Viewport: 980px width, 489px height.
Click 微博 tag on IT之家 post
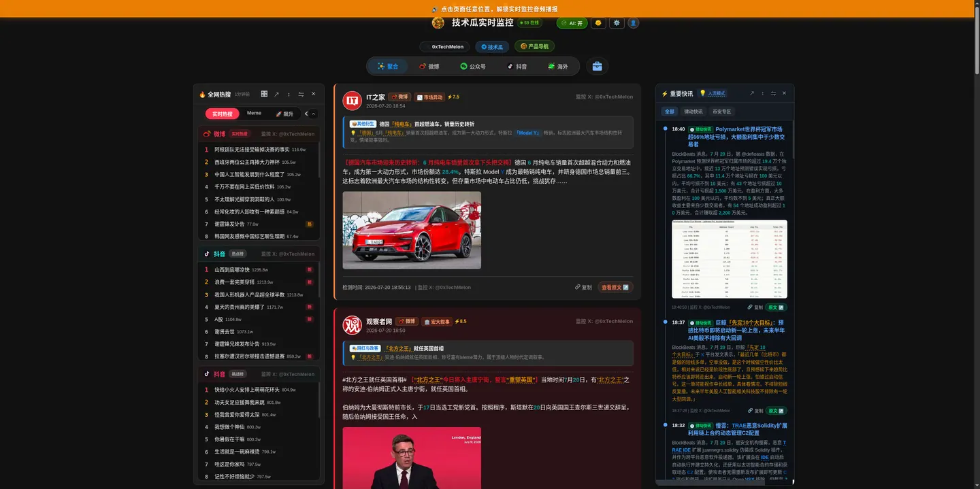(x=400, y=97)
